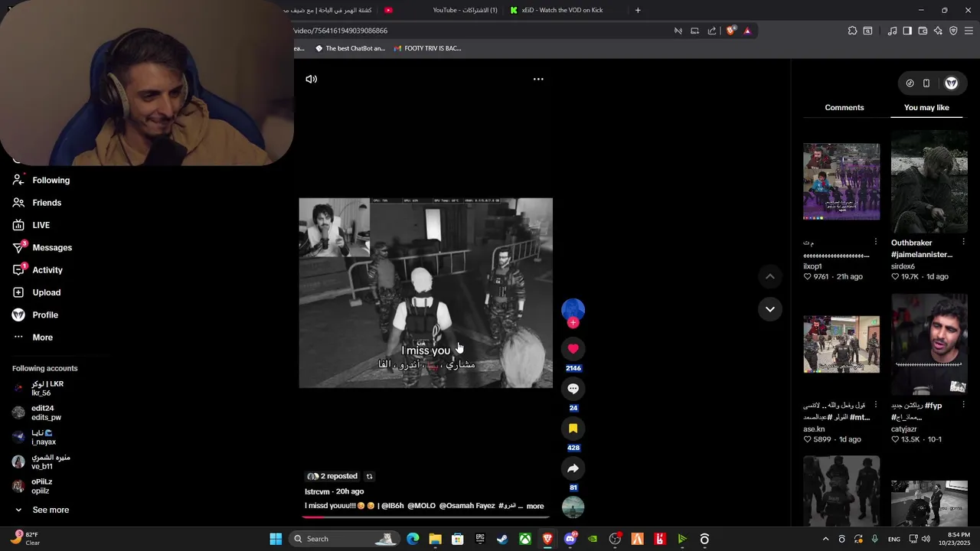Screen dimensions: 980x551
Task: Open ilxop1 recommended video thumbnail
Action: tap(841, 181)
